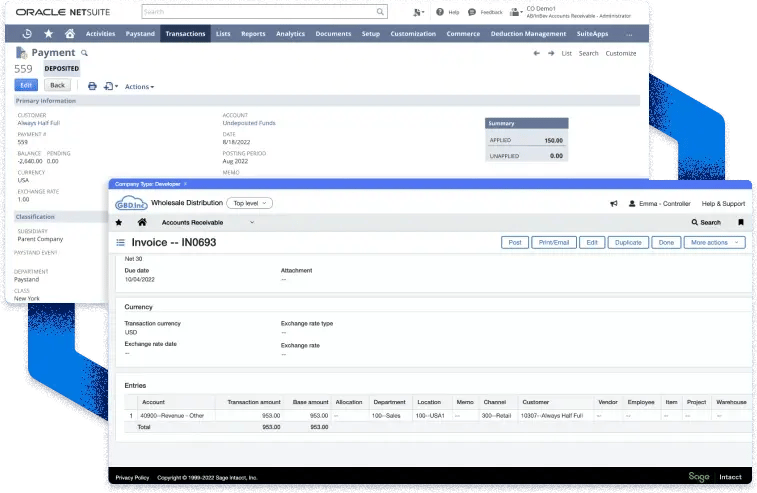Click the Search link near Customize
The image size is (757, 493).
click(589, 54)
